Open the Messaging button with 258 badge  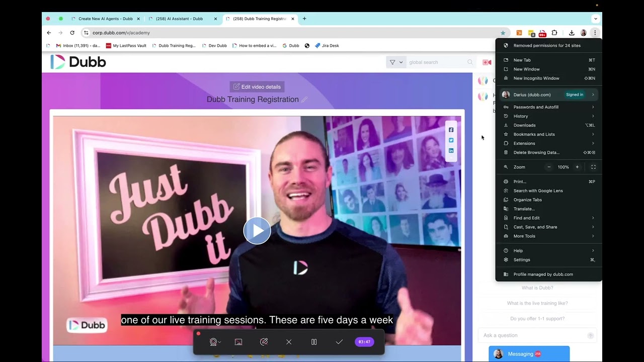[x=529, y=354]
